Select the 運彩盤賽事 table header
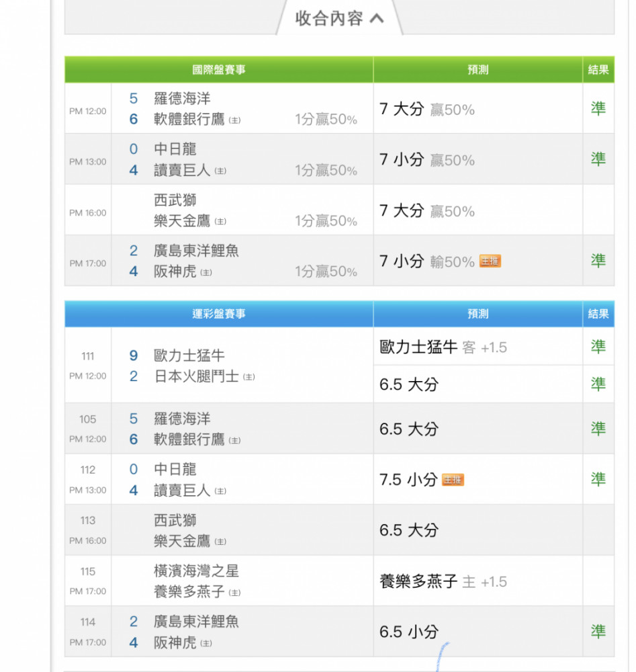This screenshot has height=672, width=636. [219, 314]
